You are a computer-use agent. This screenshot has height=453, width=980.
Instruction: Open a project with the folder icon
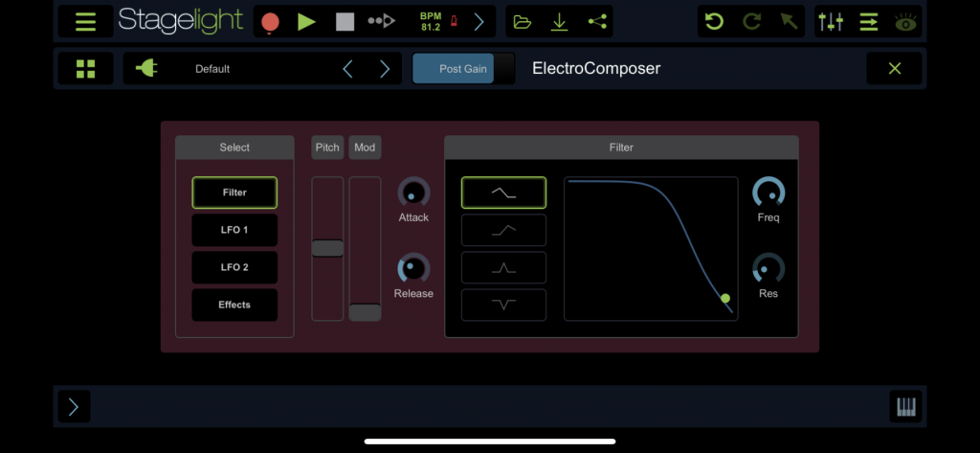pos(522,23)
